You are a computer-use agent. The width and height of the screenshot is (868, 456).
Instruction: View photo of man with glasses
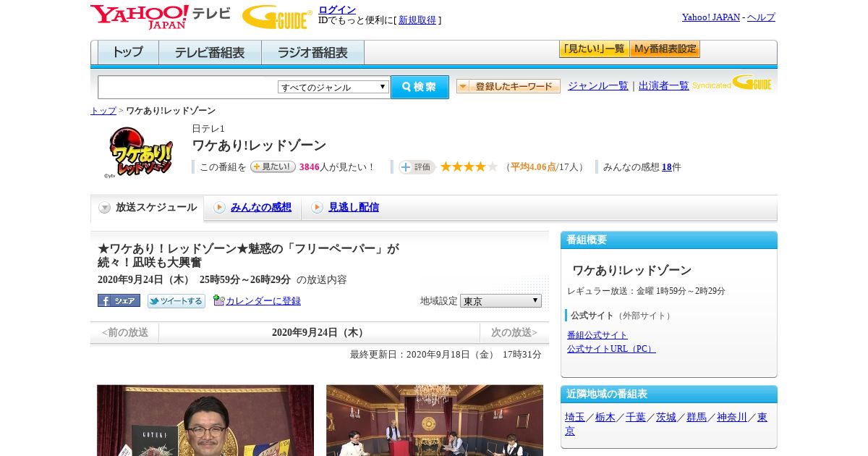point(205,420)
